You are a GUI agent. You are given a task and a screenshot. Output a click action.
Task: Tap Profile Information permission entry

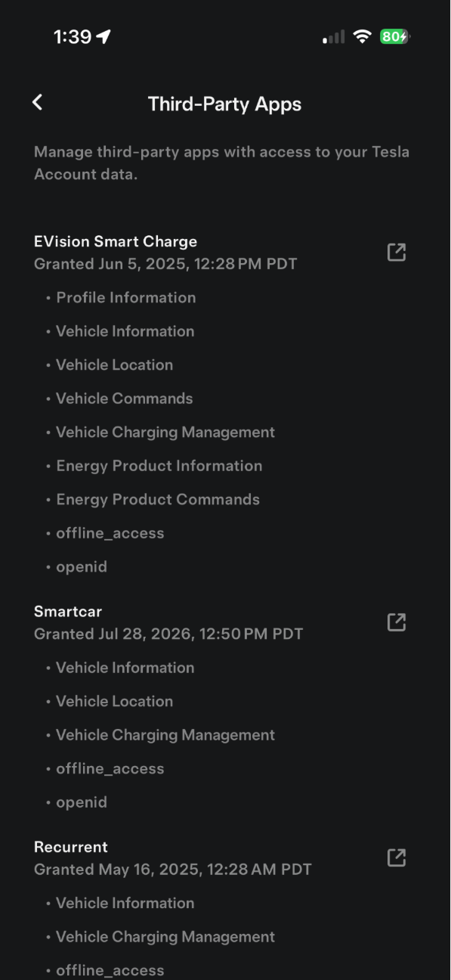[x=126, y=297]
